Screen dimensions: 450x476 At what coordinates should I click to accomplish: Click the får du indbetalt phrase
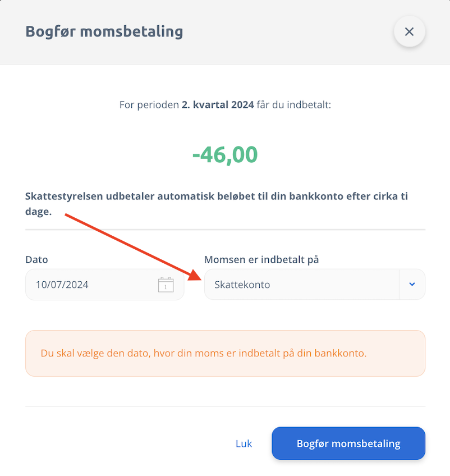pyautogui.click(x=293, y=105)
